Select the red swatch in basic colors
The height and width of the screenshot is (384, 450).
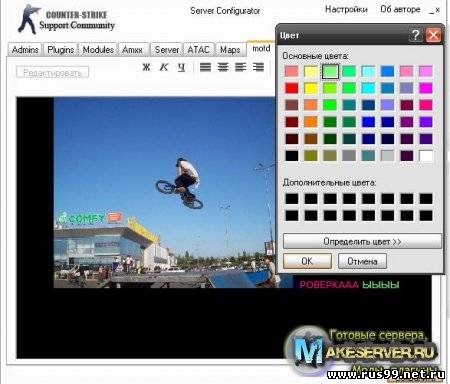pyautogui.click(x=292, y=88)
